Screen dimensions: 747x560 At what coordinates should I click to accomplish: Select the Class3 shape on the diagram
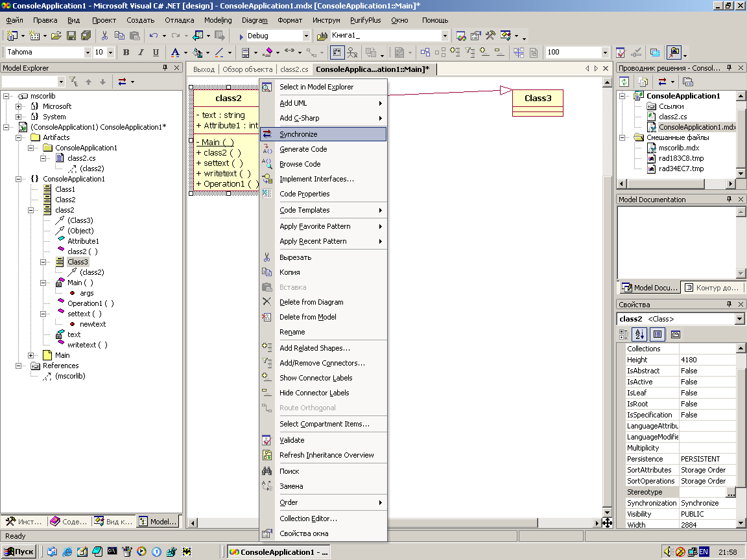[538, 99]
